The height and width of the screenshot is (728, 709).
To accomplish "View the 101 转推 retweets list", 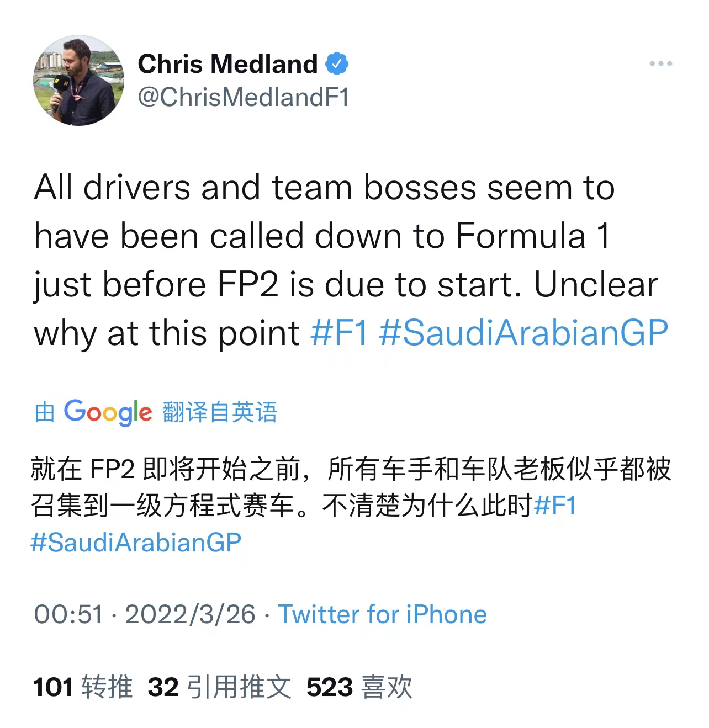I will point(83,687).
